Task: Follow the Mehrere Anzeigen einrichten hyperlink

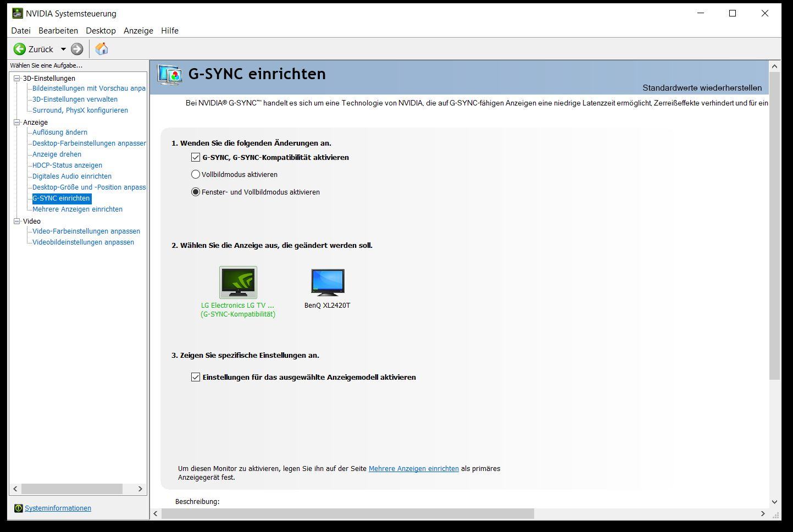Action: (414, 469)
